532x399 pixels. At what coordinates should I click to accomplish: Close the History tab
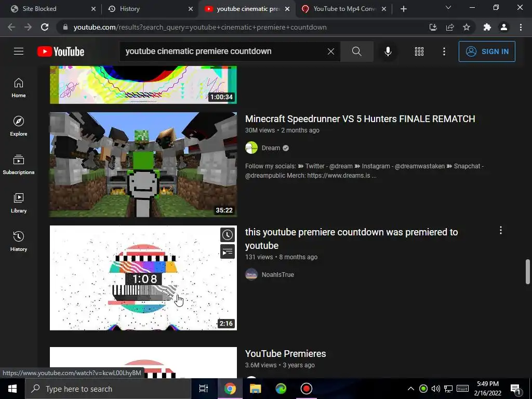click(191, 9)
